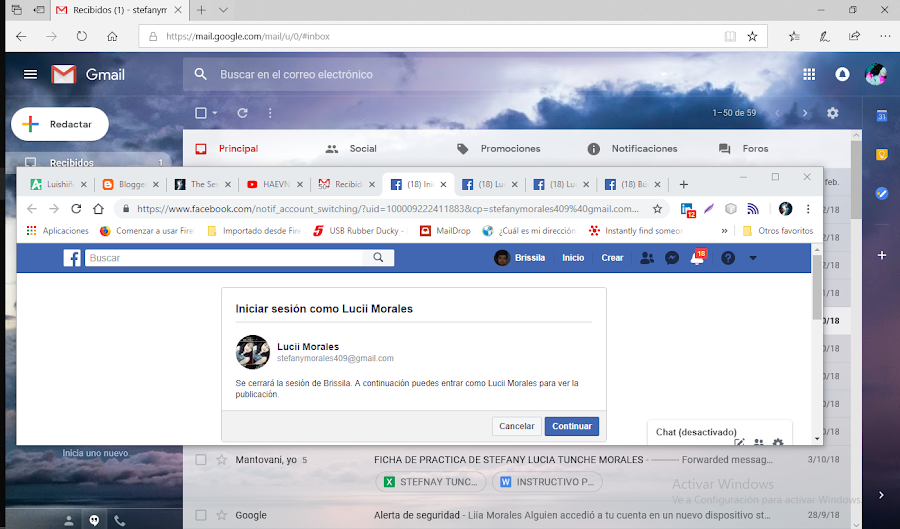Refresh the page in Edge
Viewport: 900px width, 529px height.
(x=82, y=36)
